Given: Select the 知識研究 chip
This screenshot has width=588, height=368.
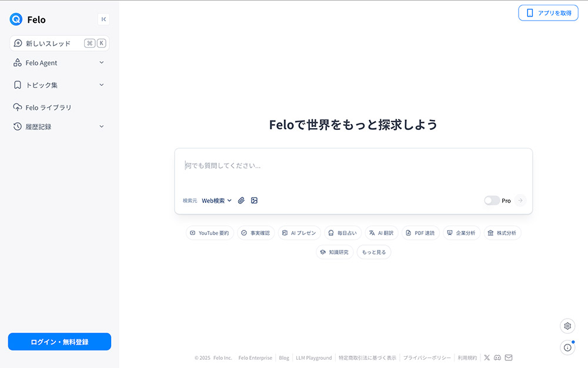Looking at the screenshot, I should tap(335, 252).
